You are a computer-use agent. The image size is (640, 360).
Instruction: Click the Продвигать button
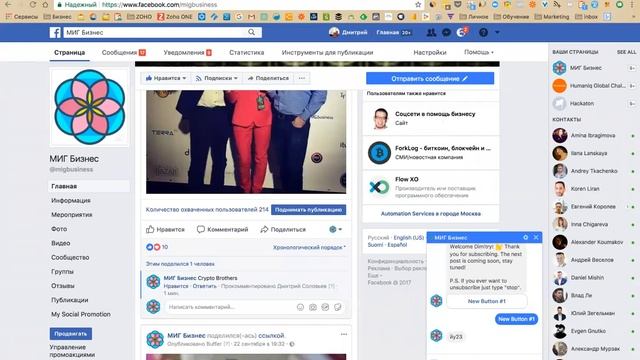click(71, 333)
